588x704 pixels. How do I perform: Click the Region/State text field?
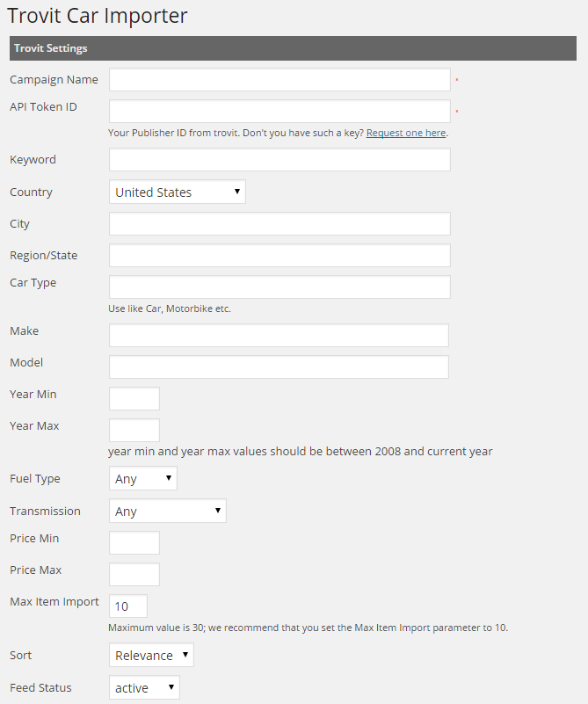(x=279, y=256)
